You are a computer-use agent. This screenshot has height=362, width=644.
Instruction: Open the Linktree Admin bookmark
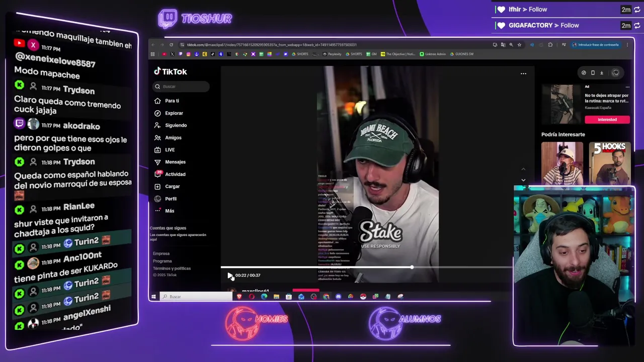(x=433, y=54)
